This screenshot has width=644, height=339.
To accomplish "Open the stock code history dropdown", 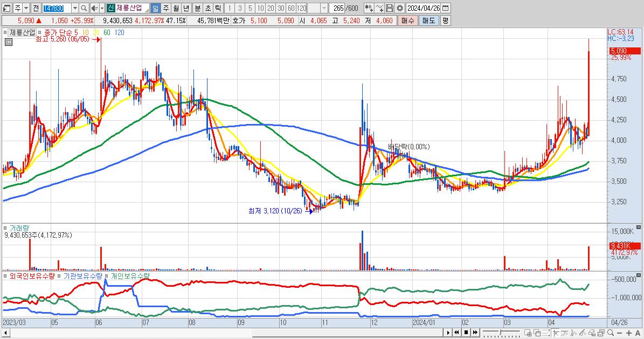I will click(x=75, y=8).
